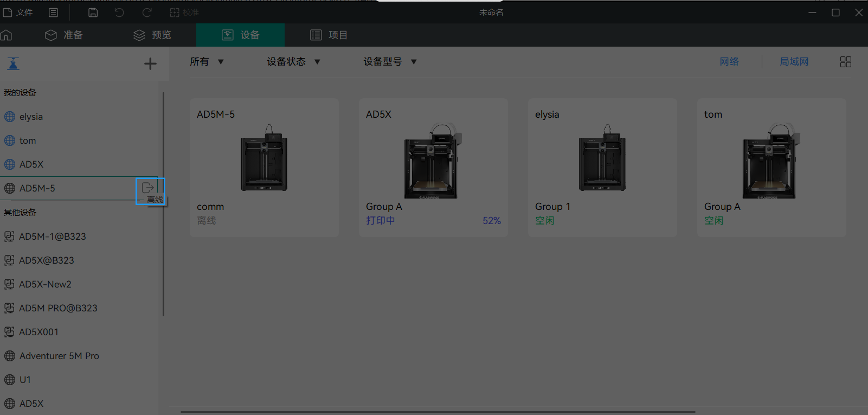The width and height of the screenshot is (868, 415).
Task: Click the redo arrow icon
Action: [146, 12]
